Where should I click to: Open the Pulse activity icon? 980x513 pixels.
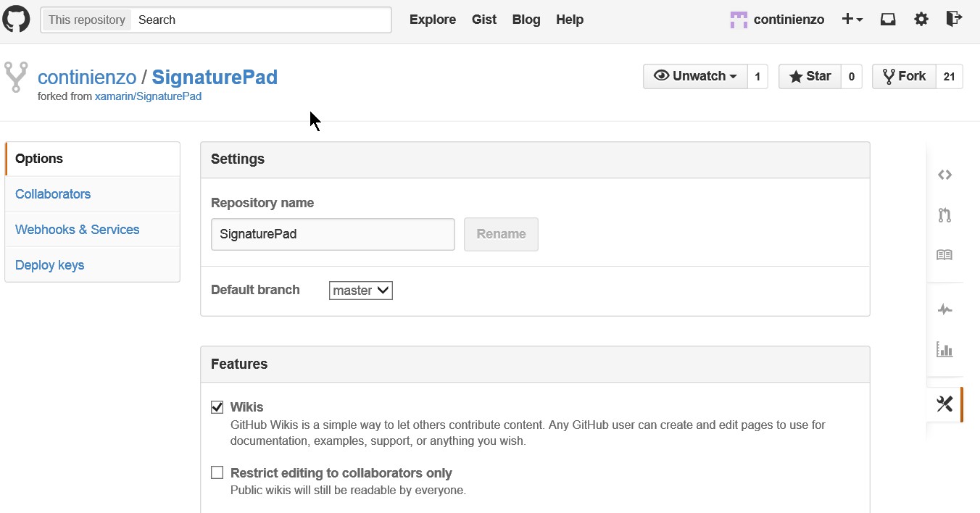(944, 310)
